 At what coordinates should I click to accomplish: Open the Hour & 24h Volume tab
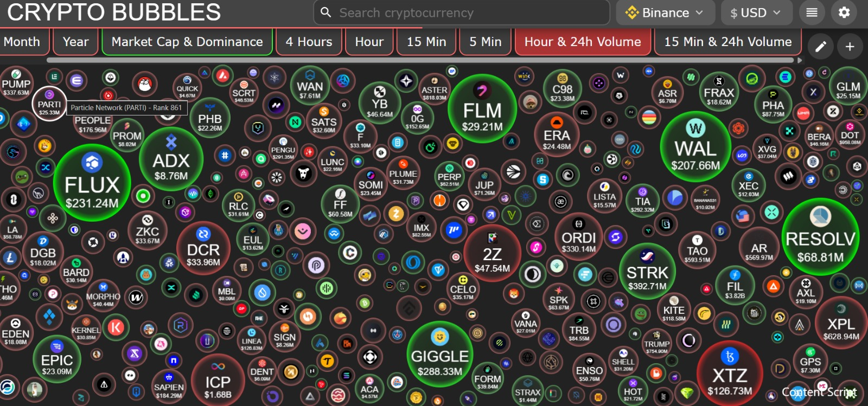point(583,42)
